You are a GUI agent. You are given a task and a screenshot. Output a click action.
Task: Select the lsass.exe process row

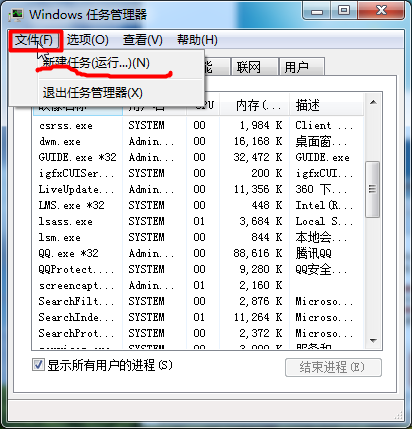[x=197, y=221]
